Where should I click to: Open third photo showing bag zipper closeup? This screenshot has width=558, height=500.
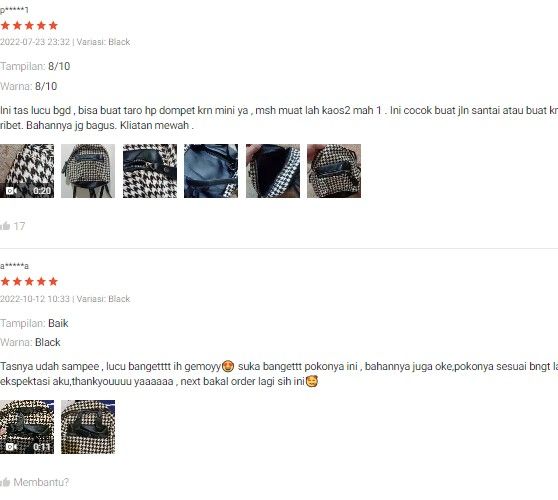click(150, 171)
